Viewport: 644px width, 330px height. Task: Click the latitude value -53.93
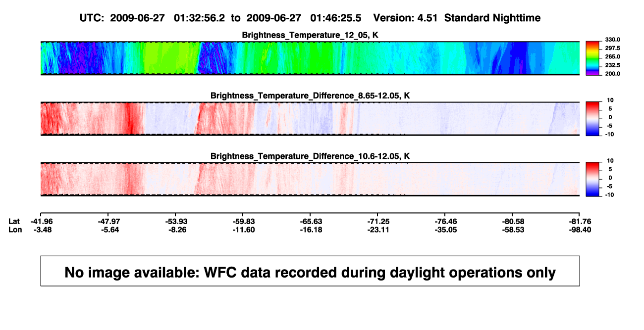[177, 221]
